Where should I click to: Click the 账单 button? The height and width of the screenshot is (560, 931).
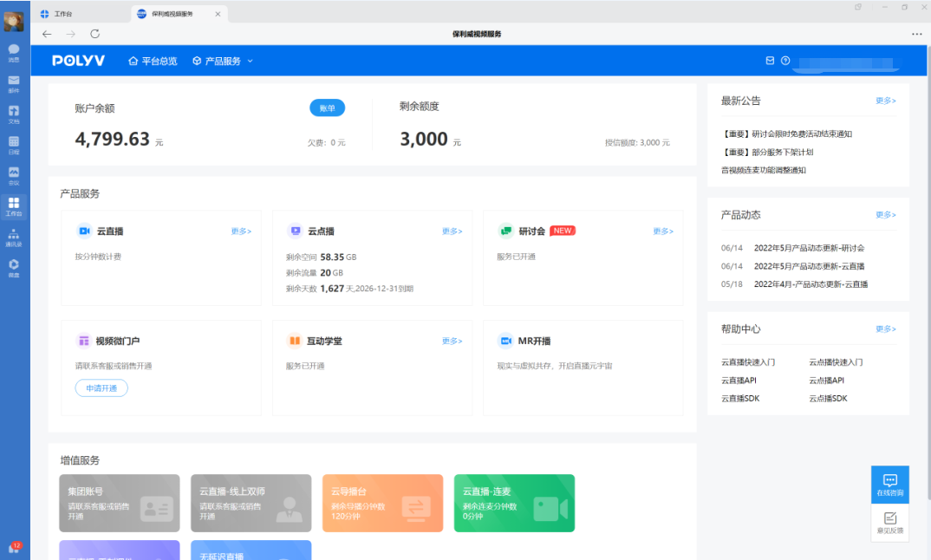[327, 107]
